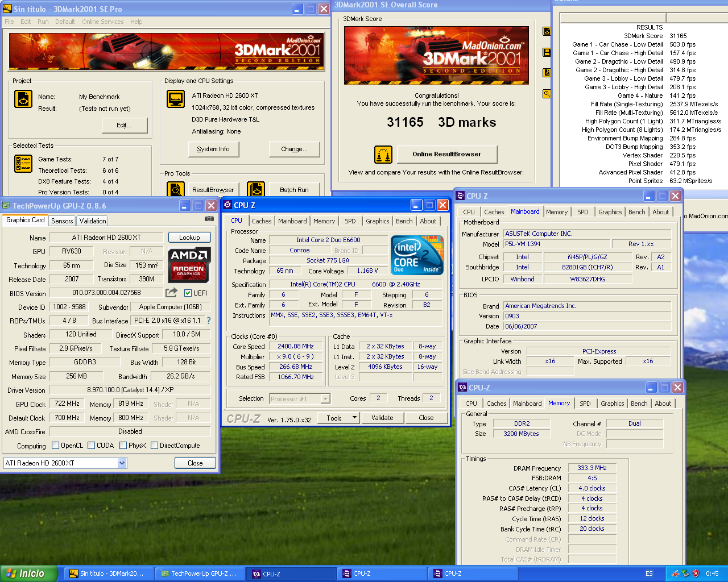
Task: Click the 31165 3D marks score text
Action: (441, 122)
